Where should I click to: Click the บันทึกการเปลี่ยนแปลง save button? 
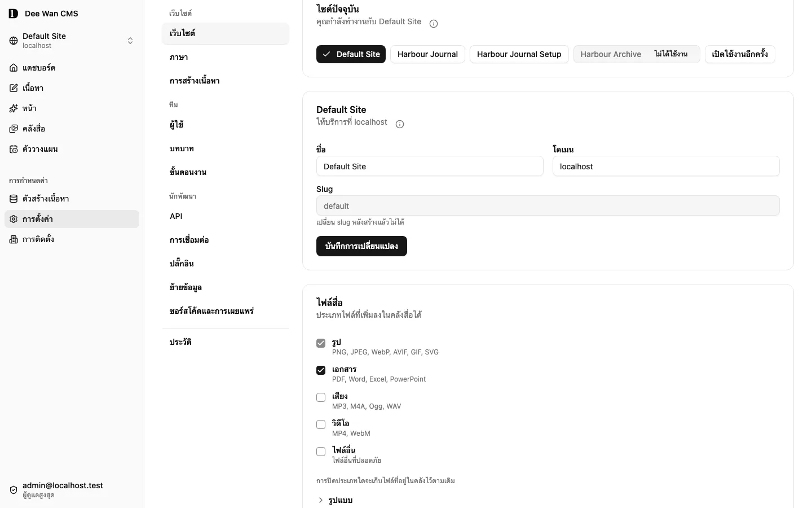click(361, 246)
